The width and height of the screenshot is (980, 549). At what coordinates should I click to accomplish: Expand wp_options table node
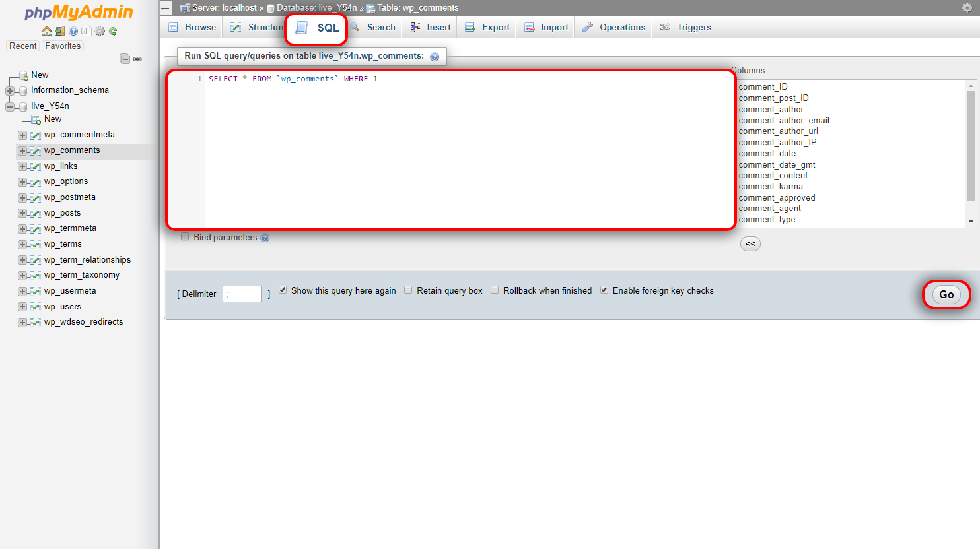[x=22, y=181]
